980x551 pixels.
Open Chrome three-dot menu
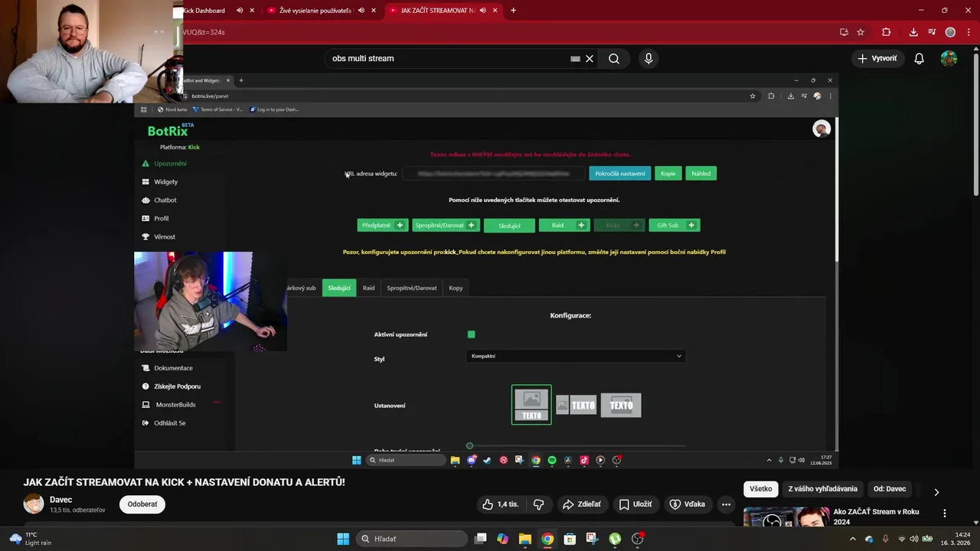click(x=969, y=32)
